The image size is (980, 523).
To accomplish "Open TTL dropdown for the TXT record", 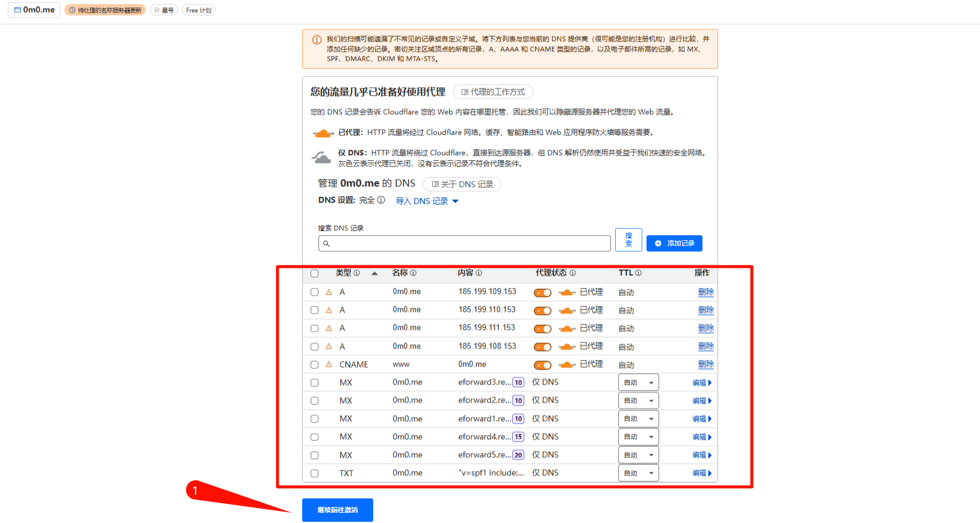I will (x=638, y=474).
